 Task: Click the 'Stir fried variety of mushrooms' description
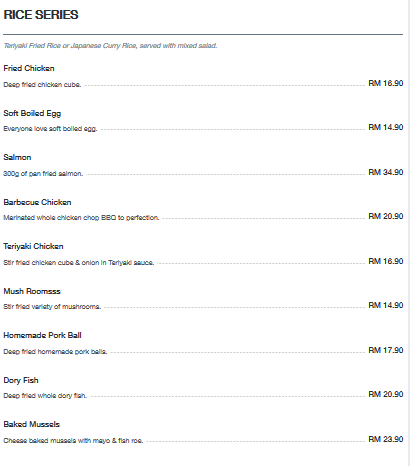point(52,307)
